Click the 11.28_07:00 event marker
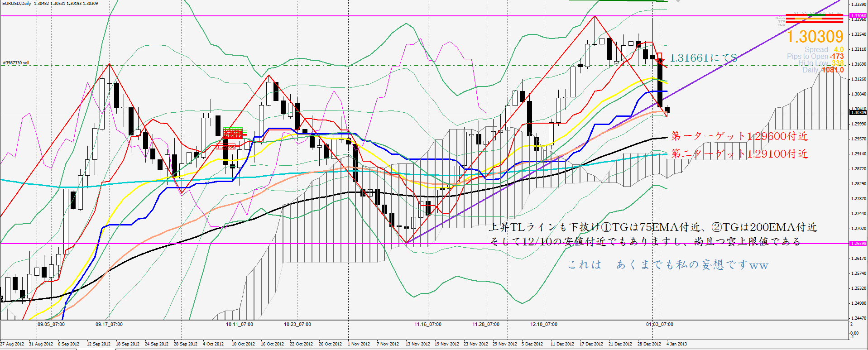The image size is (868, 350). pos(486,324)
